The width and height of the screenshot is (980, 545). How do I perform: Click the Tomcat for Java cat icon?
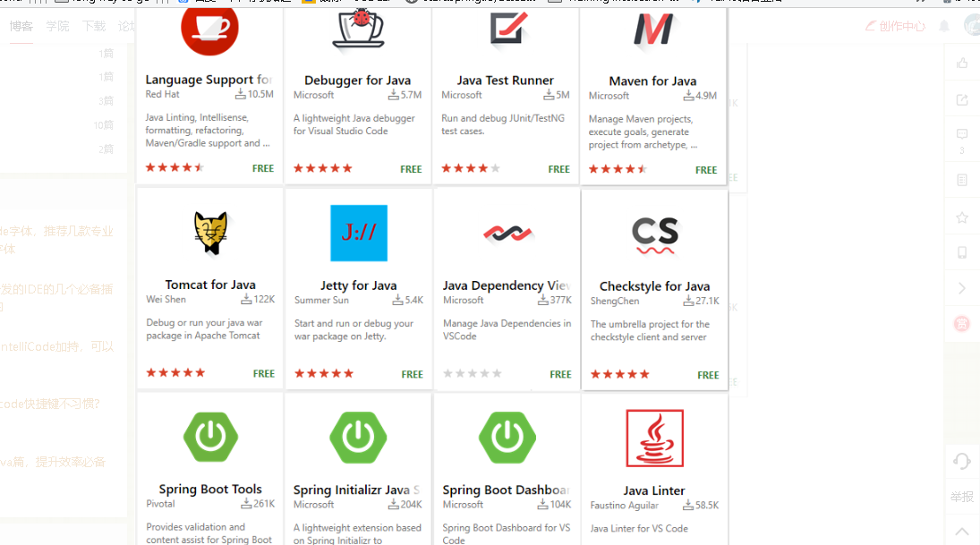tap(210, 234)
